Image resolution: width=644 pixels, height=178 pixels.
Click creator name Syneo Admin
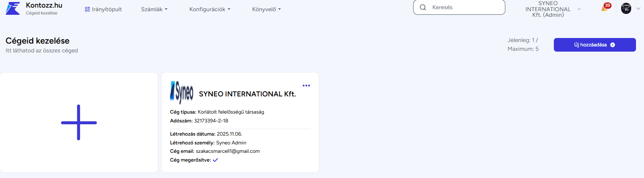point(231,143)
